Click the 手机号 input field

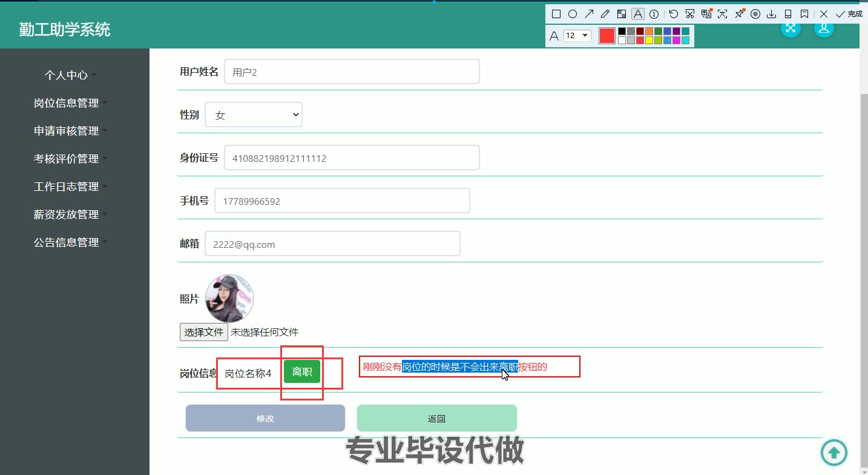342,201
